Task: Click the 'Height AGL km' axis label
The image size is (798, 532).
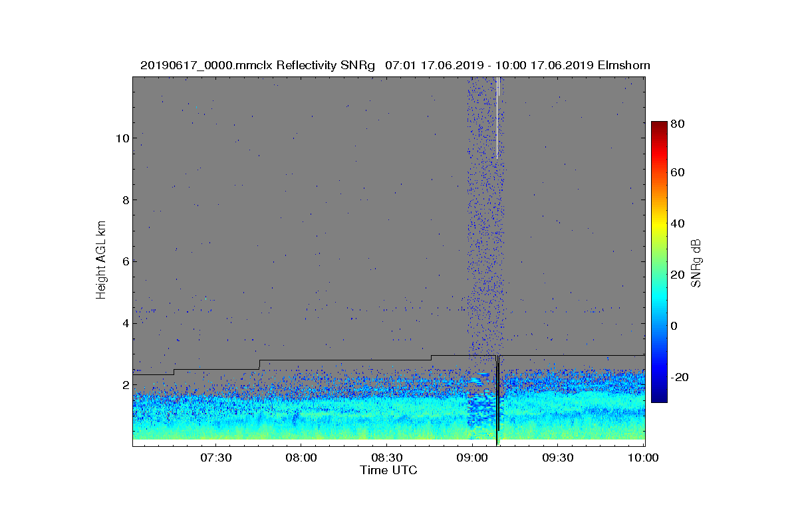Action: coord(101,261)
